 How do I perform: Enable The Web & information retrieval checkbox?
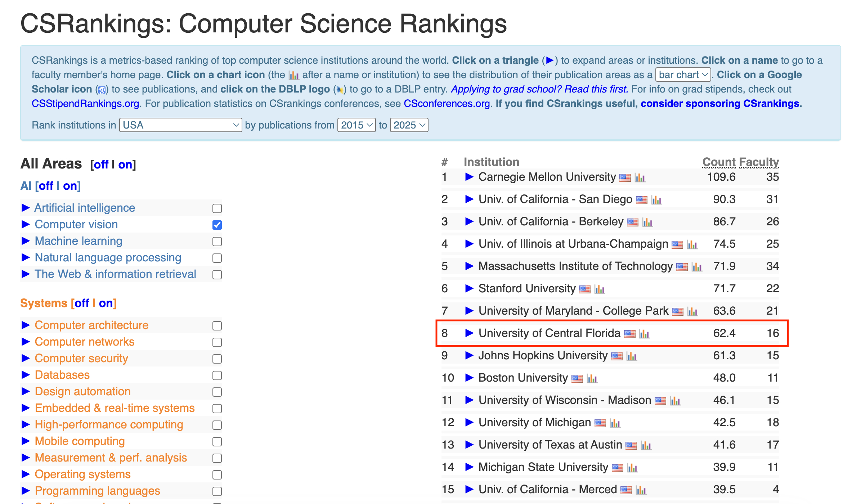tap(217, 275)
